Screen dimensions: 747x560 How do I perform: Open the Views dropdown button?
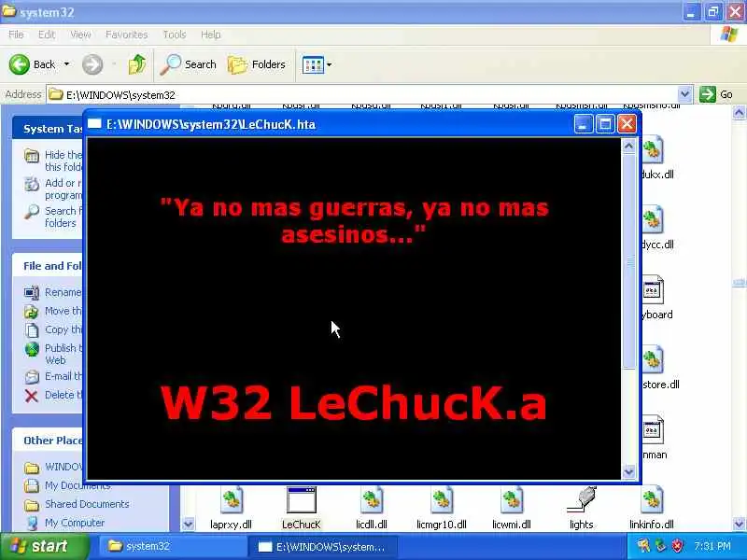tap(317, 64)
